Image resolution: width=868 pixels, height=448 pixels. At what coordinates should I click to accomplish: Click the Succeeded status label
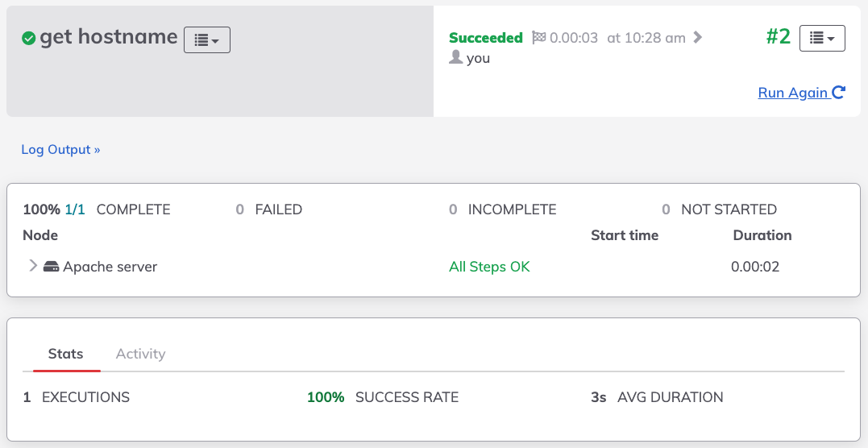click(x=485, y=38)
